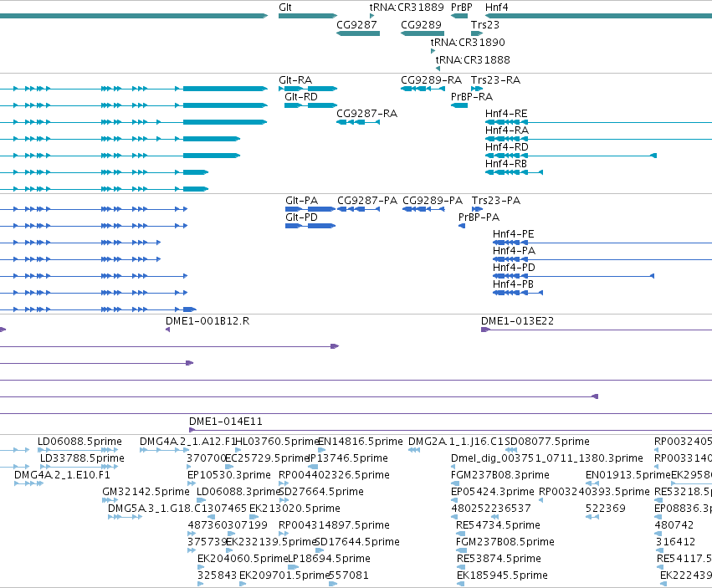Viewport: 712px width, 588px height.
Task: Click the 522369 EST label
Action: tap(605, 509)
